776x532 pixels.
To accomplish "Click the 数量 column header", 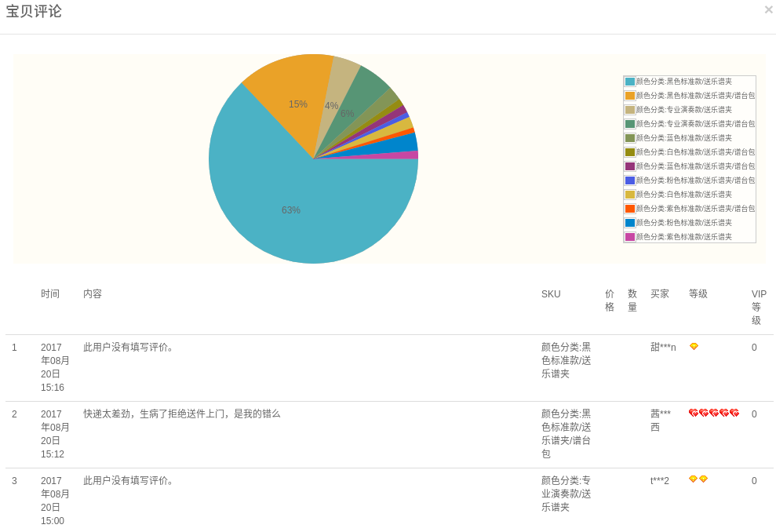I will pos(632,301).
